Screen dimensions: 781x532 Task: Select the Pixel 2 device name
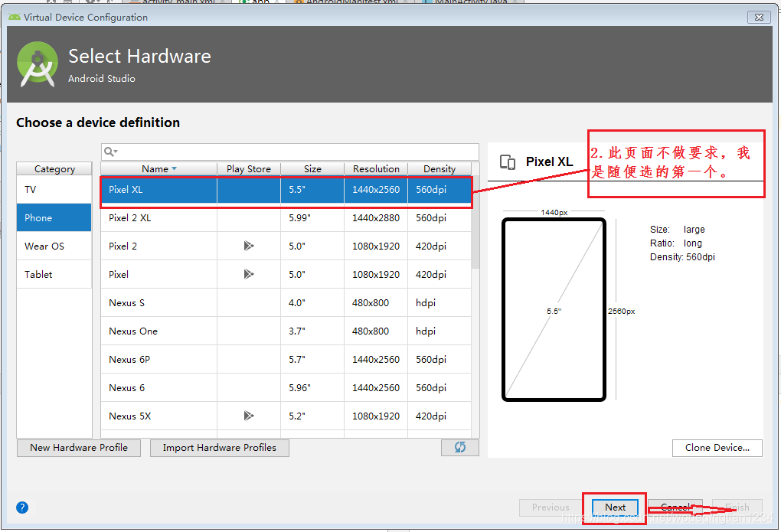click(x=123, y=246)
